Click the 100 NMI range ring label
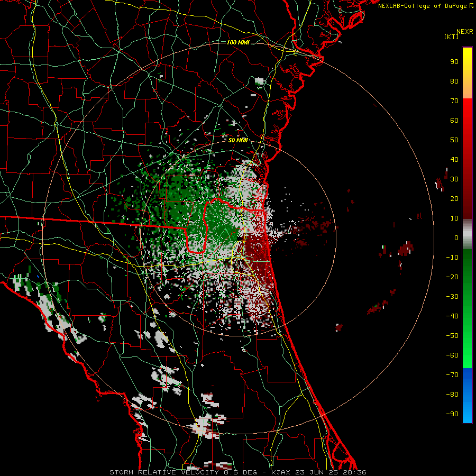The width and height of the screenshot is (476, 476). point(237,42)
